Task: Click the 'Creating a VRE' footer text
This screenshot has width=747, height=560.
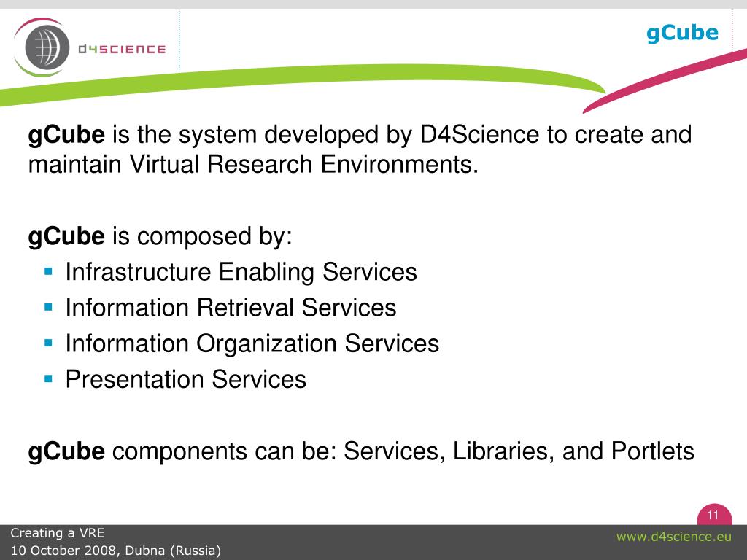Action: tap(57, 533)
